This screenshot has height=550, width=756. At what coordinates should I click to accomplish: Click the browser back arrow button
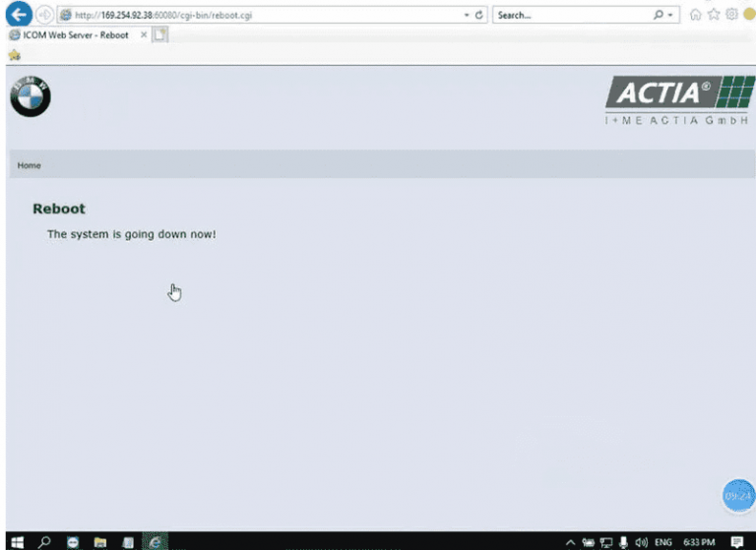pos(18,15)
